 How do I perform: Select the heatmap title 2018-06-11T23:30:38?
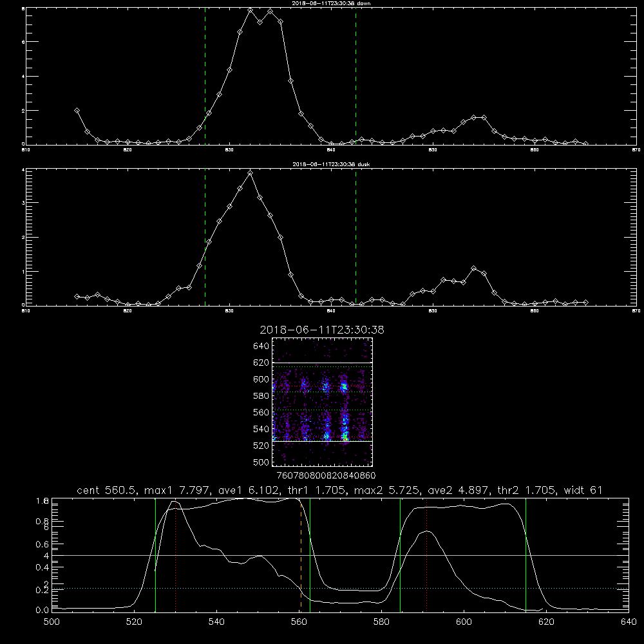322,330
